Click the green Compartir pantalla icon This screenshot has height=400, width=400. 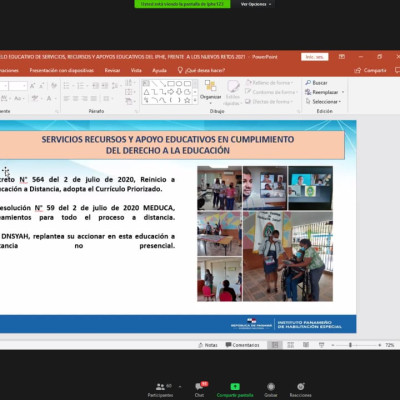(235, 387)
